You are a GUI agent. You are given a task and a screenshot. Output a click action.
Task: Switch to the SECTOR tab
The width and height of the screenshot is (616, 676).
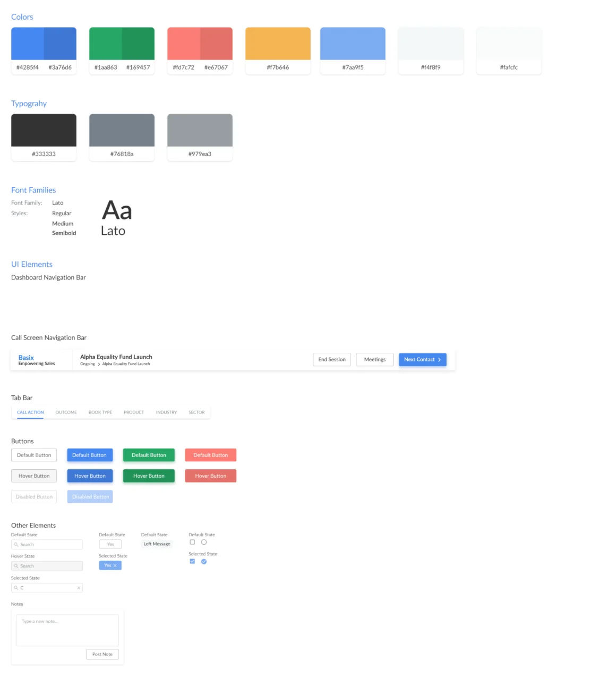point(196,412)
